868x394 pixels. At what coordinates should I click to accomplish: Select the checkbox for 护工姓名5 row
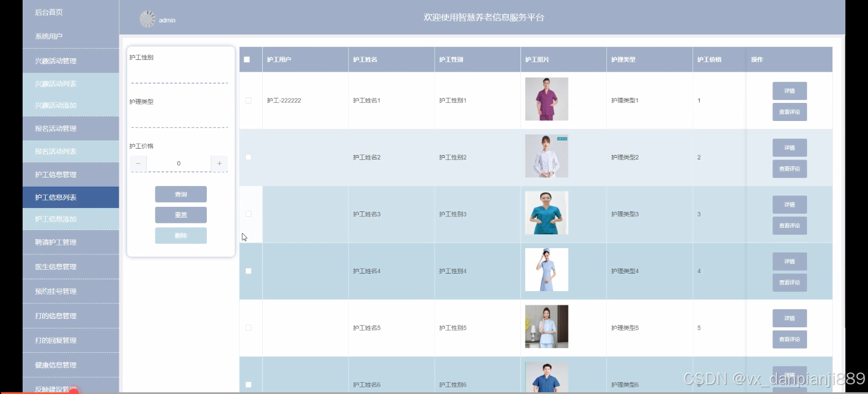click(x=248, y=328)
